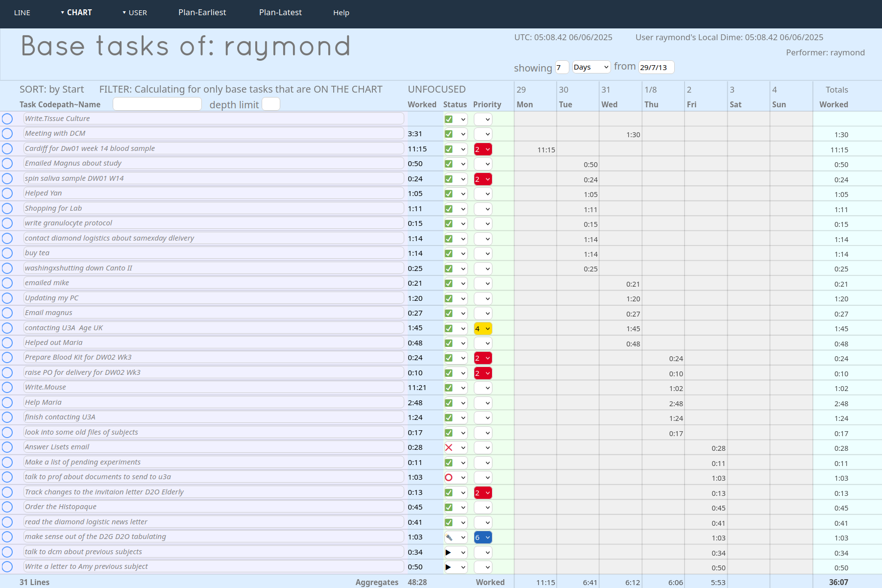Click the from date field 29/7/13
882x588 pixels.
pos(656,67)
